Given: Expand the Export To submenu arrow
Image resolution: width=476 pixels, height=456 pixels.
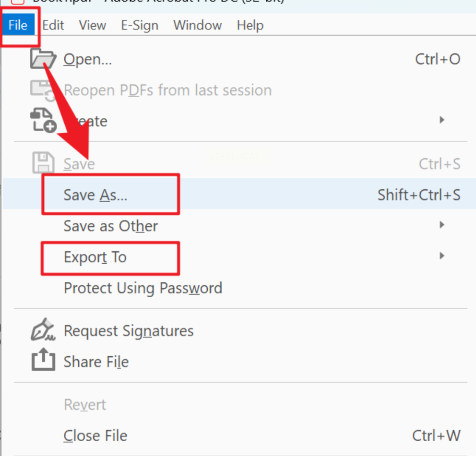Looking at the screenshot, I should pyautogui.click(x=442, y=256).
